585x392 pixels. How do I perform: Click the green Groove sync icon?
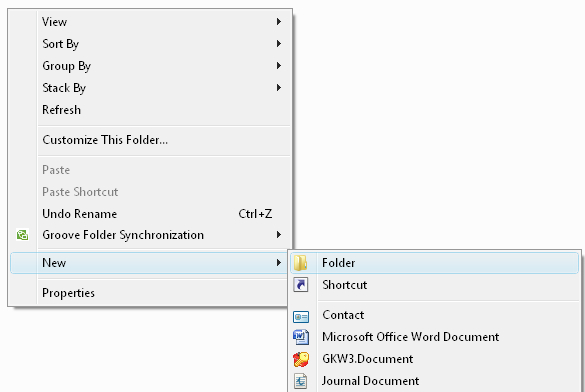tap(22, 235)
